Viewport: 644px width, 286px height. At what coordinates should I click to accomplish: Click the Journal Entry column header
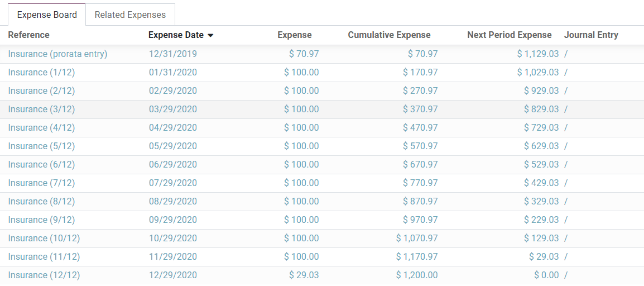(x=591, y=35)
